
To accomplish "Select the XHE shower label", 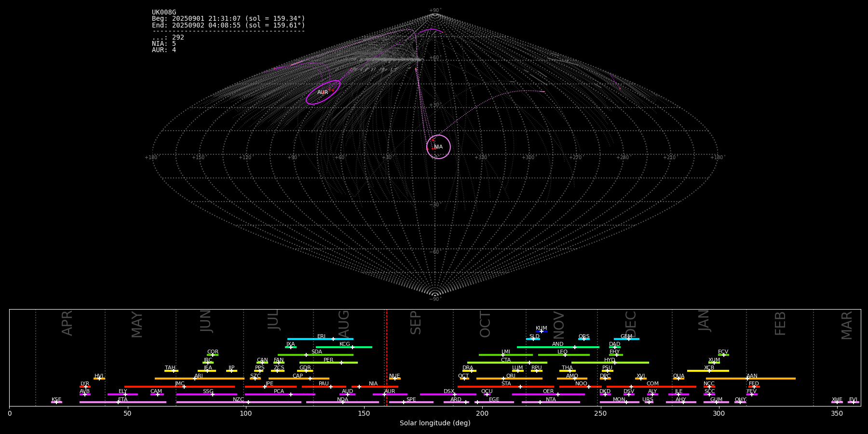I will coord(837,400).
